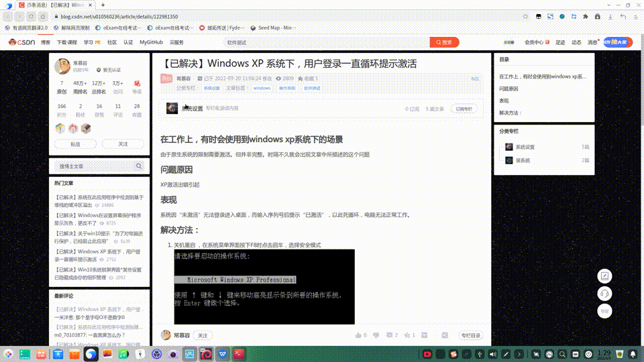Screen dimensions: 644x362
Task: Open the red terminal icon in taskbar
Action: pyautogui.click(x=239, y=354)
